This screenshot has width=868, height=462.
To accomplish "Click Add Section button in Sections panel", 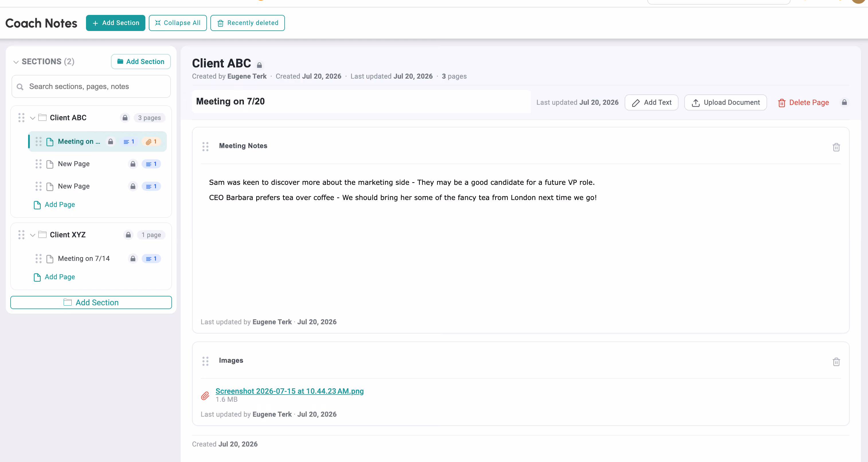I will click(x=140, y=61).
